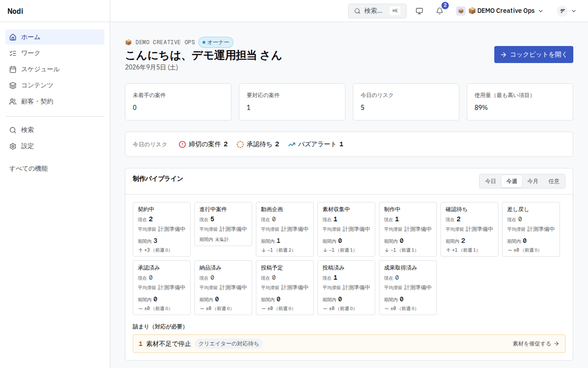Click the 動画企画 pipeline card
The image size is (588, 368).
click(x=285, y=229)
